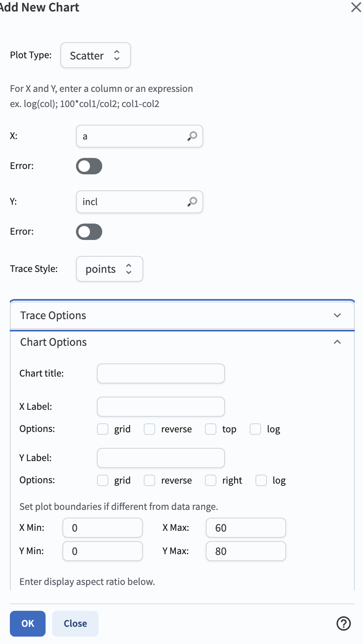
Task: Click the Y Label input field
Action: [161, 458]
